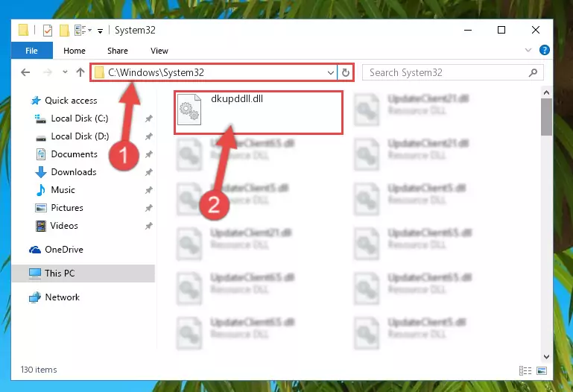Open the File tab
Image resolution: width=573 pixels, height=392 pixels.
[x=32, y=51]
